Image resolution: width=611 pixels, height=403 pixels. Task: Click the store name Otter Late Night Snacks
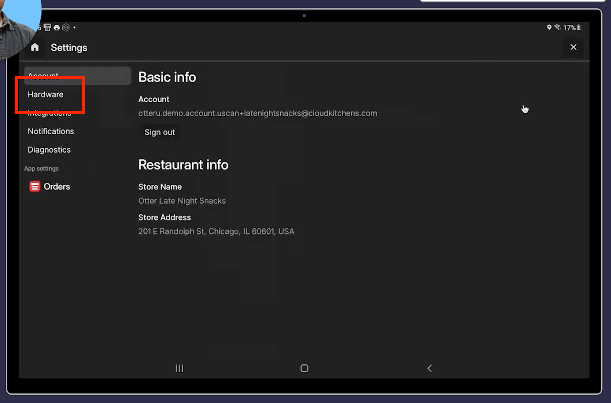182,201
